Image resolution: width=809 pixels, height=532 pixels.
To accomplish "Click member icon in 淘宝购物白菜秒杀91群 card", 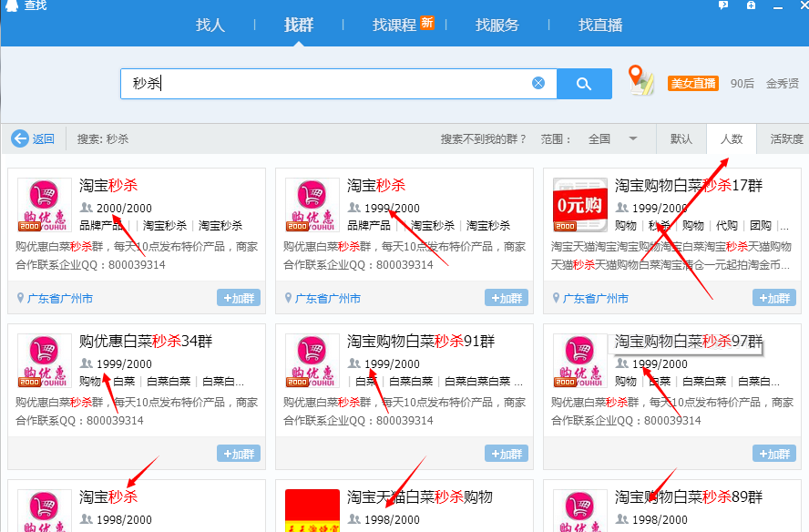I will 353,363.
